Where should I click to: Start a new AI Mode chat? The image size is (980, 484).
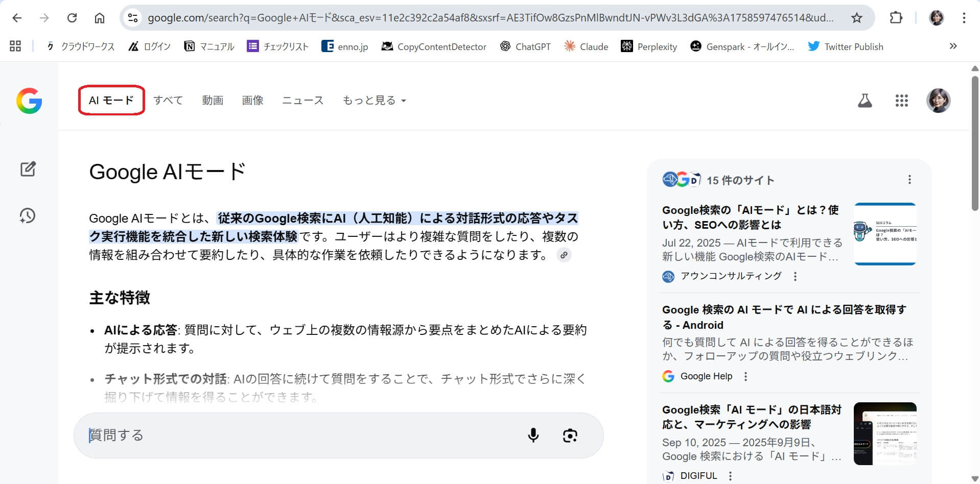click(28, 169)
